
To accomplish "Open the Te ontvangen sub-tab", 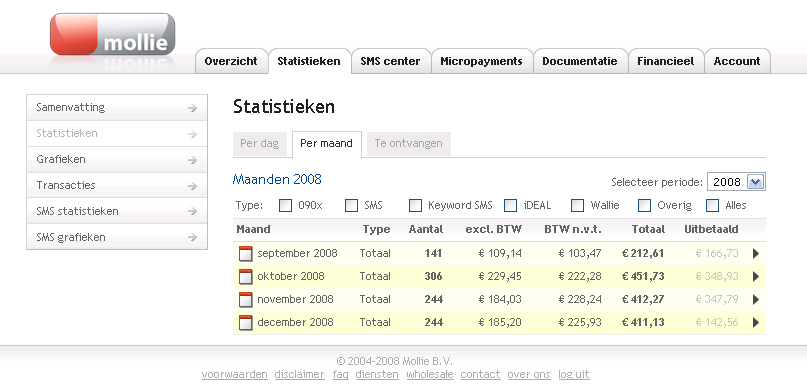I will (408, 144).
